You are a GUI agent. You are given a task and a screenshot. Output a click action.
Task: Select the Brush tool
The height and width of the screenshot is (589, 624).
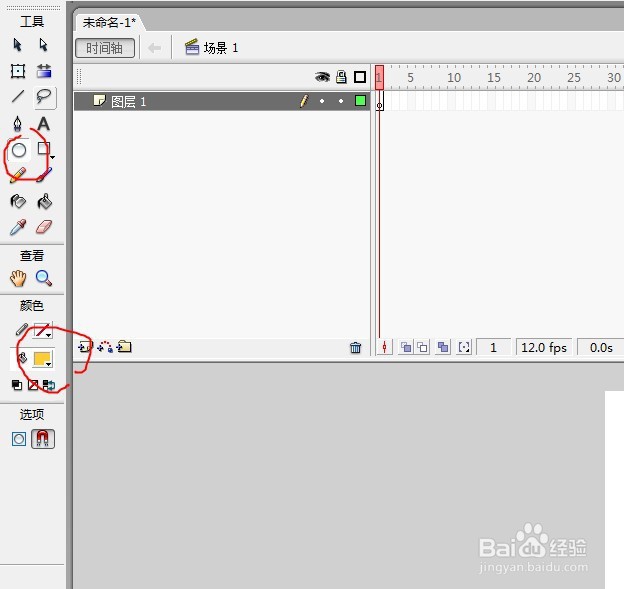[x=44, y=175]
